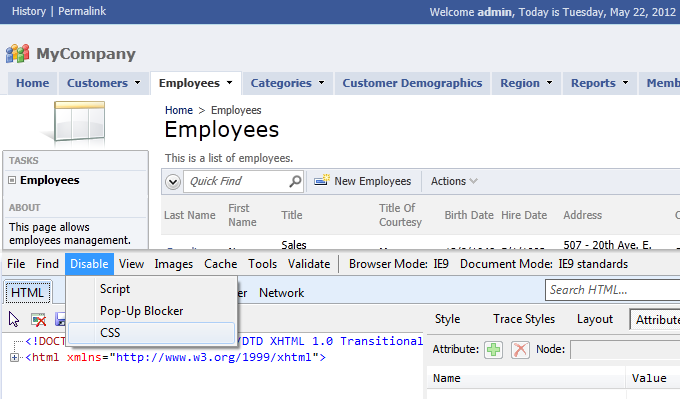Open the Cache menu
This screenshot has height=399, width=680.
click(x=221, y=264)
